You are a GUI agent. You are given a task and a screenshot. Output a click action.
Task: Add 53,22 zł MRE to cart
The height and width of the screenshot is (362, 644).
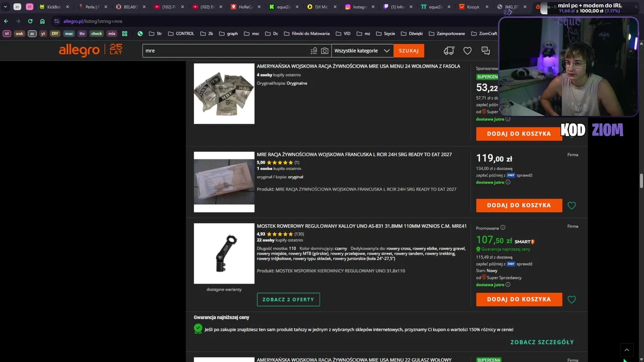(x=519, y=134)
